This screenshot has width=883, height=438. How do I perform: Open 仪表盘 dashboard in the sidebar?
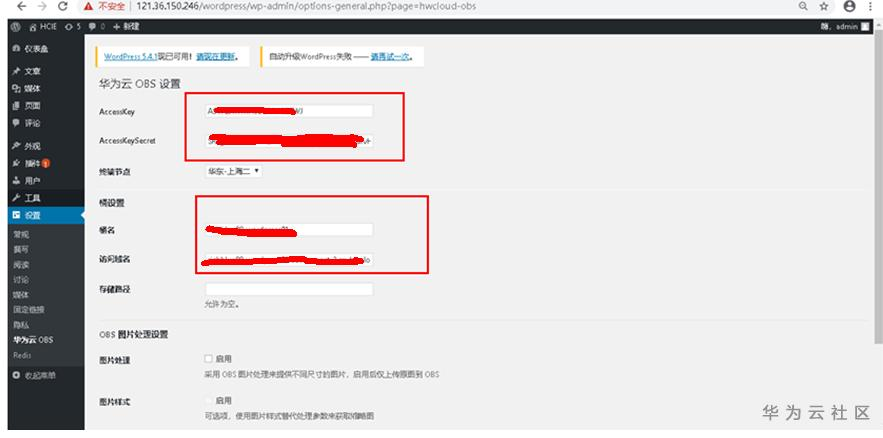(x=46, y=49)
